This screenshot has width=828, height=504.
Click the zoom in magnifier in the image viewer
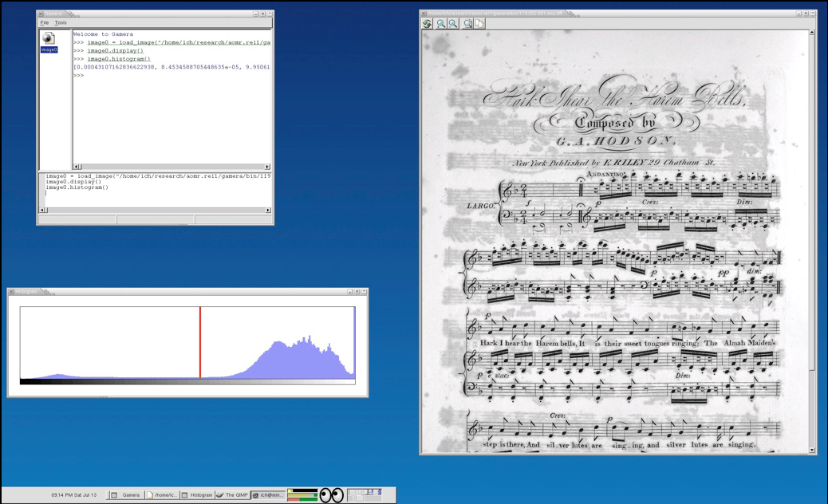coord(441,24)
